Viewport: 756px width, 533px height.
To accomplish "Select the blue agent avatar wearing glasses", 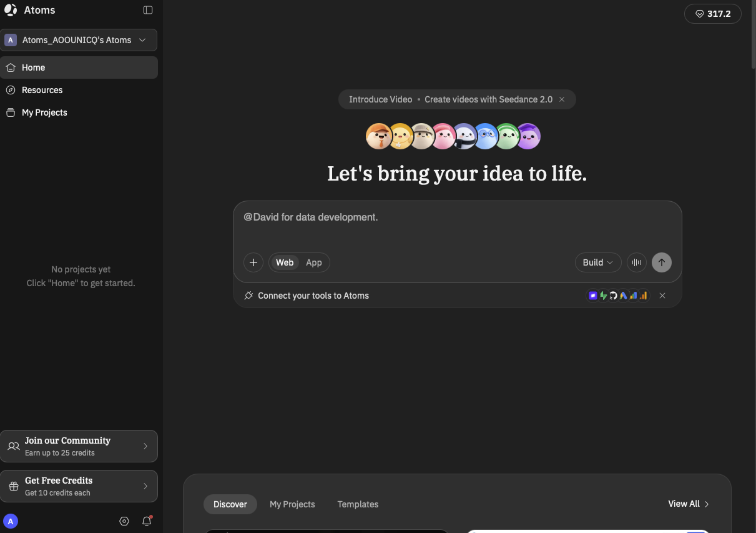I will 486,136.
